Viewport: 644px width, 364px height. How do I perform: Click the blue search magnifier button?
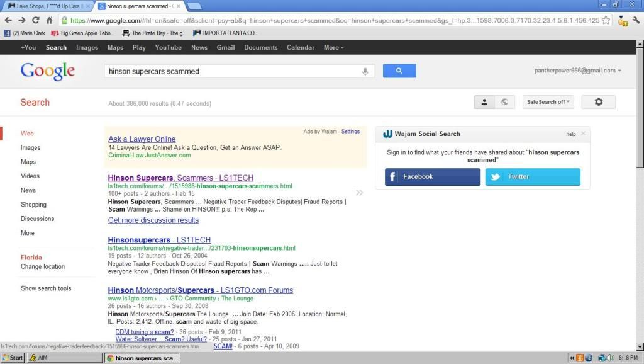click(x=399, y=71)
